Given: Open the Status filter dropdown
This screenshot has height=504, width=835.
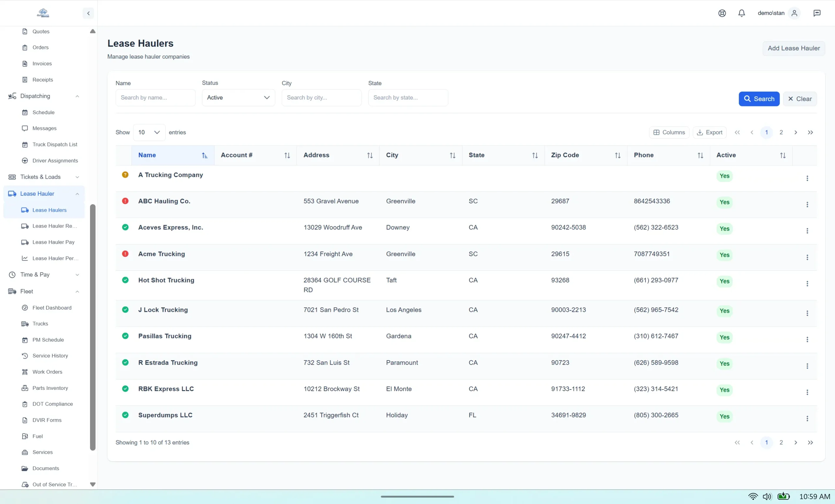Looking at the screenshot, I should pyautogui.click(x=238, y=98).
